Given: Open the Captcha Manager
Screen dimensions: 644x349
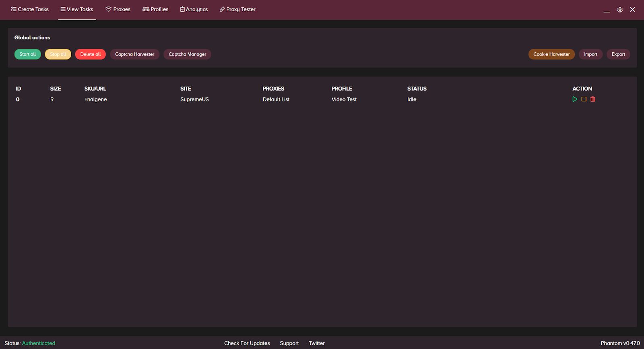Looking at the screenshot, I should (x=187, y=54).
